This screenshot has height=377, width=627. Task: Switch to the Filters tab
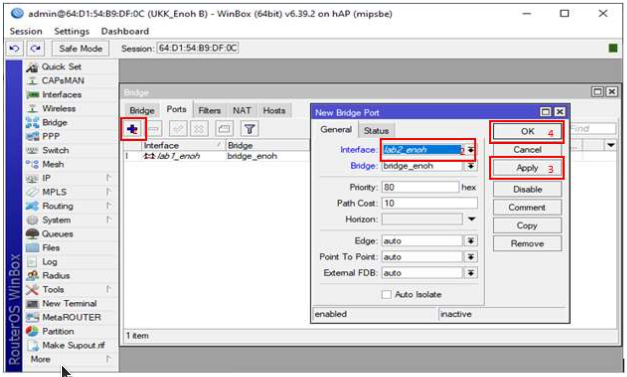pyautogui.click(x=210, y=110)
